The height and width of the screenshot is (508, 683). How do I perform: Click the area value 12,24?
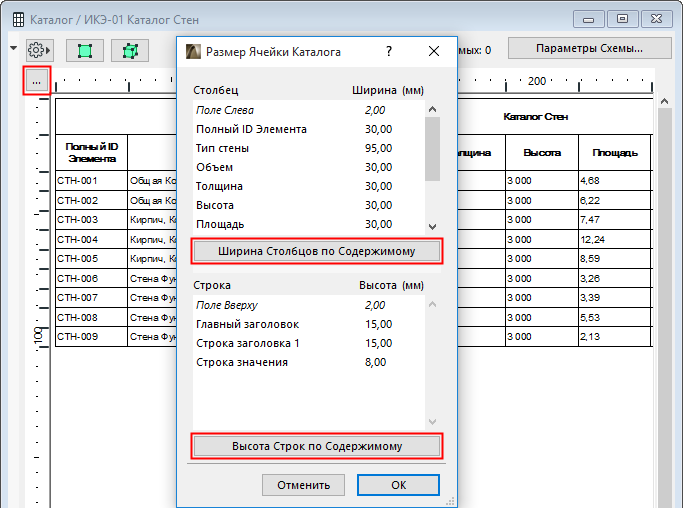592,240
